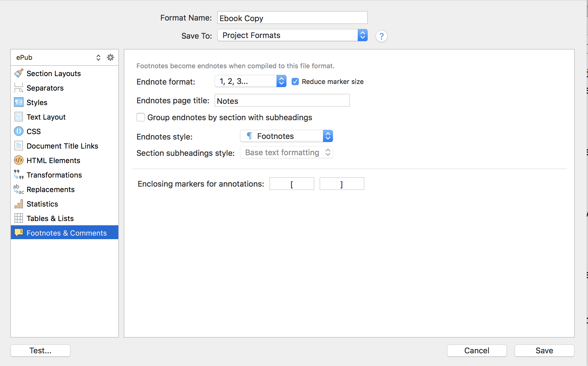Open the Endnotes style Footnotes dropdown

(x=286, y=136)
